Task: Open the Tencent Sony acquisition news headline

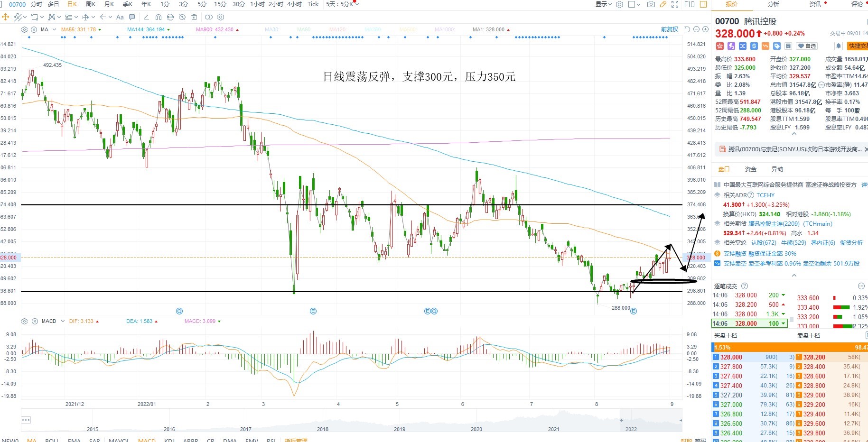Action: (795, 149)
